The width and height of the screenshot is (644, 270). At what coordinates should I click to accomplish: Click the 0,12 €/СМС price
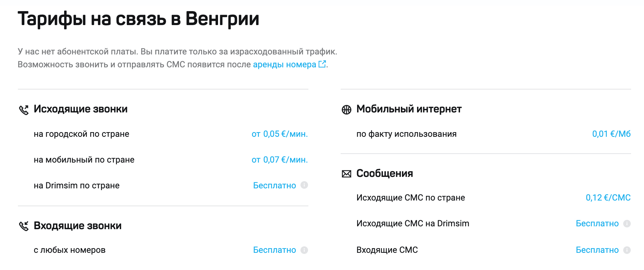click(x=608, y=198)
